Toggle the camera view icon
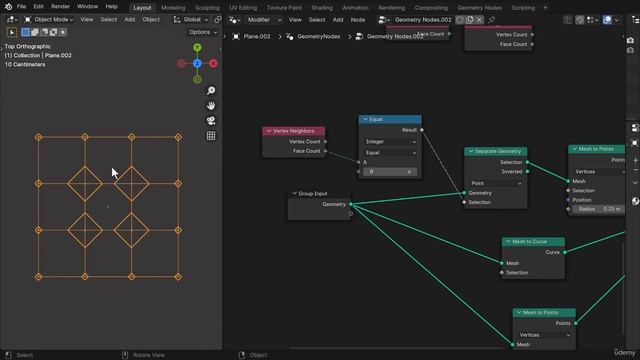 pos(211,121)
